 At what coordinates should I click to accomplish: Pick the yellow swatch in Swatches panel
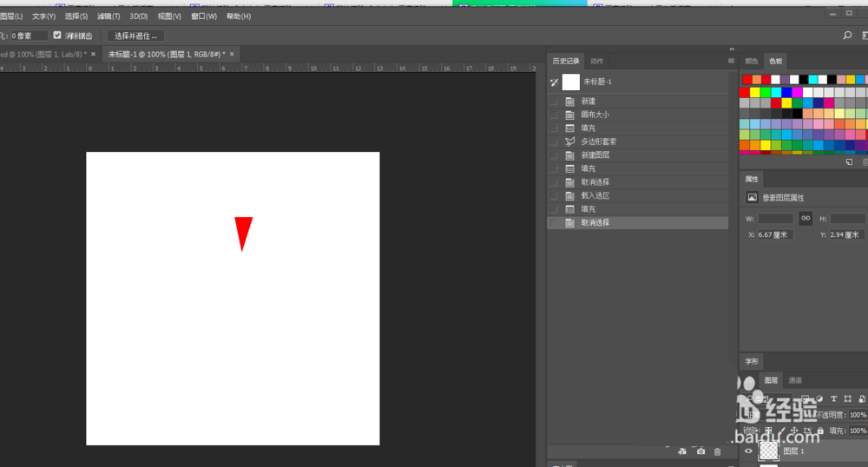click(x=755, y=91)
